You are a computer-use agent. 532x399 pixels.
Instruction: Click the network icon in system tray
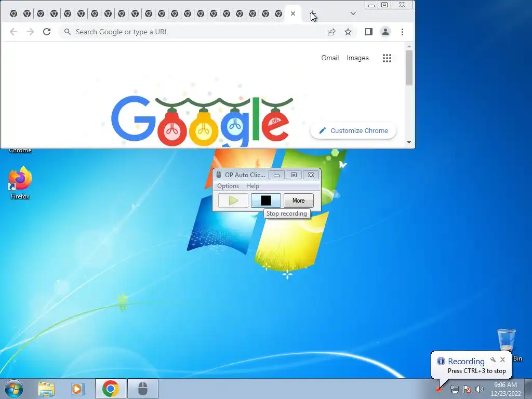coord(454,389)
